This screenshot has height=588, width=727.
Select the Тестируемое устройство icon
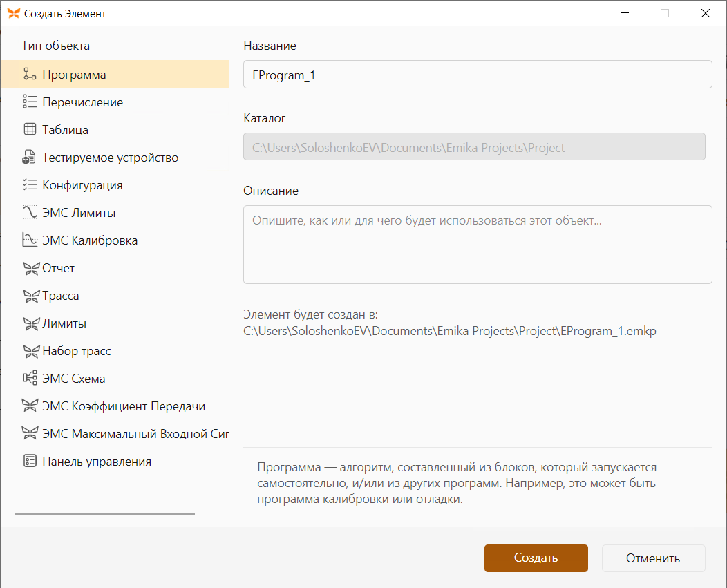29,158
